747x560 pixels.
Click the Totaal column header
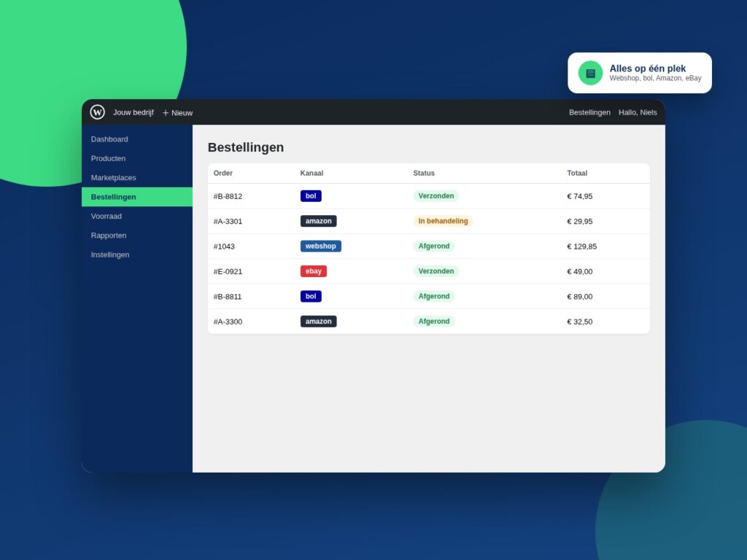tap(577, 174)
